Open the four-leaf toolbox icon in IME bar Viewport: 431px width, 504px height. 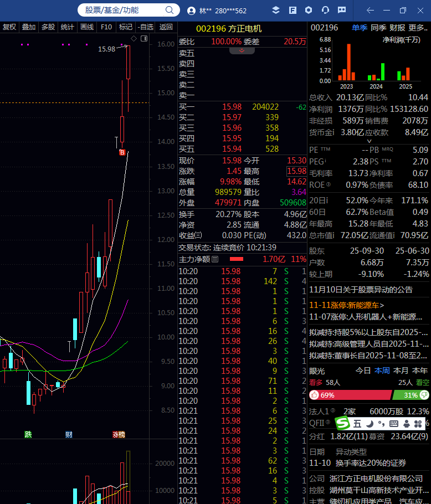(418, 424)
